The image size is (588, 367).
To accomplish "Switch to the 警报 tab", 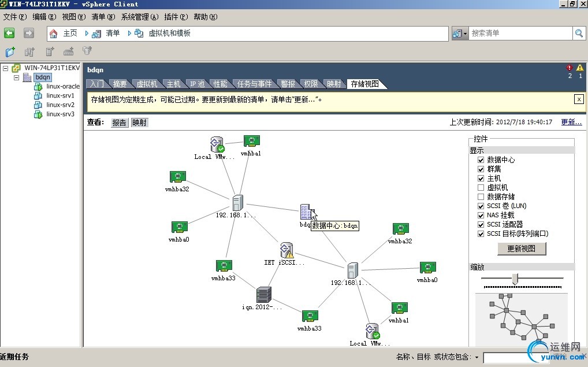I will click(x=288, y=84).
